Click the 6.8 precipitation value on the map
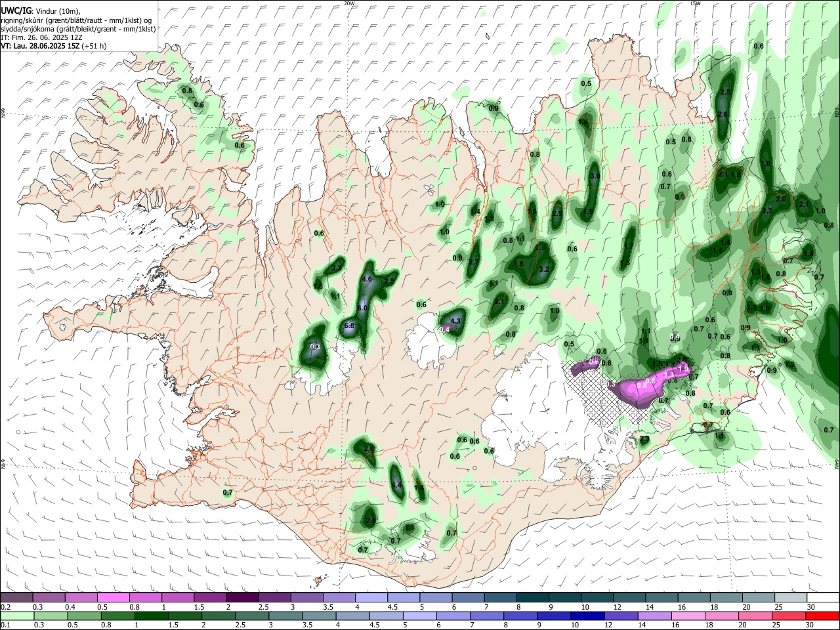This screenshot has height=630, width=840. 349,325
